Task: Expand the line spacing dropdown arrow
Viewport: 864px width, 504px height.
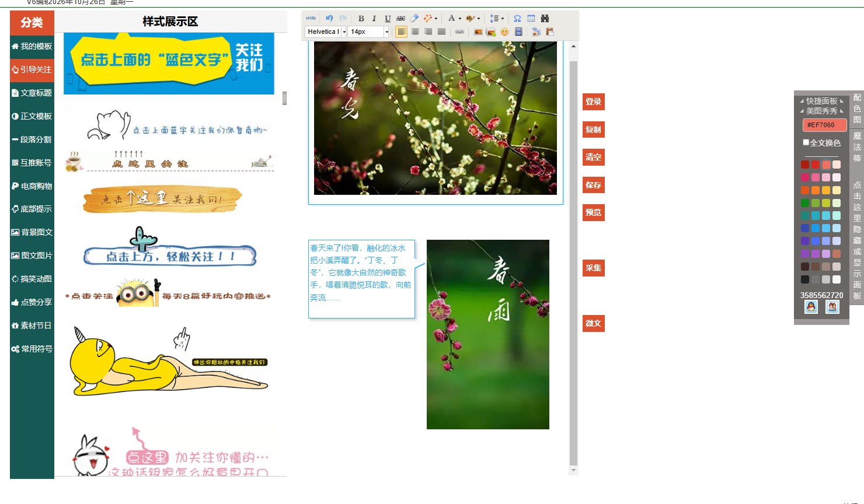Action: tap(502, 19)
